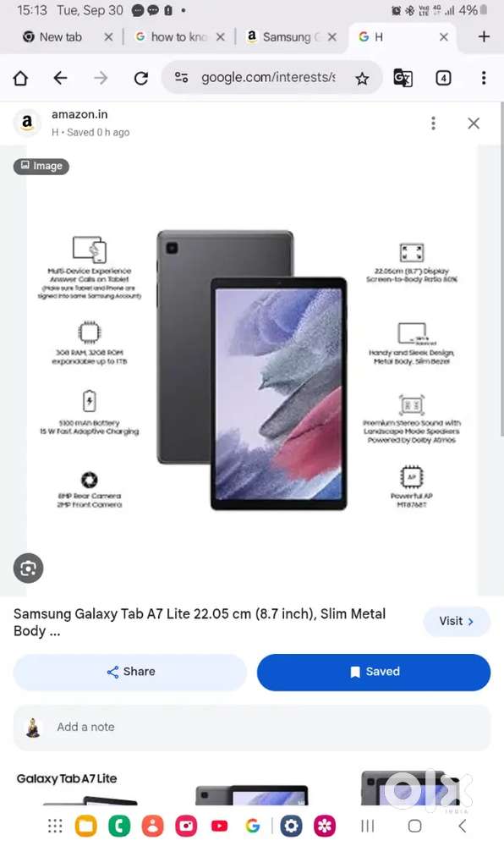The width and height of the screenshot is (504, 846).
Task: Bookmark page with the star icon
Action: tap(362, 79)
